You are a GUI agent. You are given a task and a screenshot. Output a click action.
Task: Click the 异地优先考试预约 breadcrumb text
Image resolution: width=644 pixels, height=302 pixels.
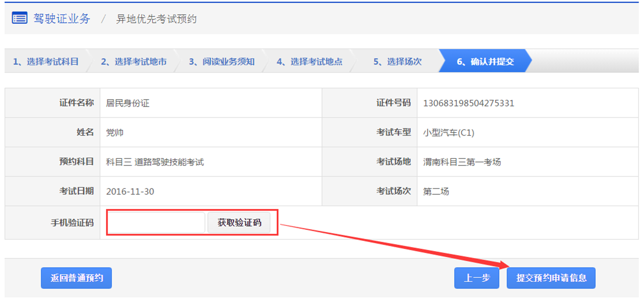point(156,19)
